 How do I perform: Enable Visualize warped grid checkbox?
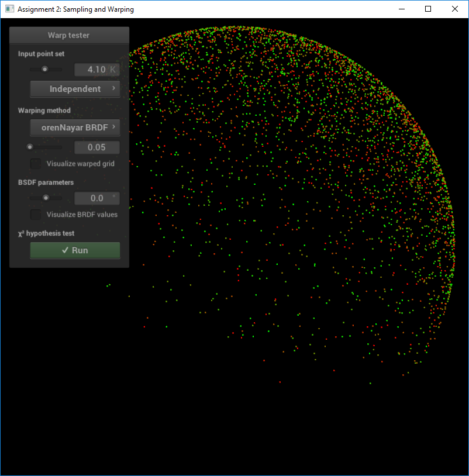pos(36,164)
